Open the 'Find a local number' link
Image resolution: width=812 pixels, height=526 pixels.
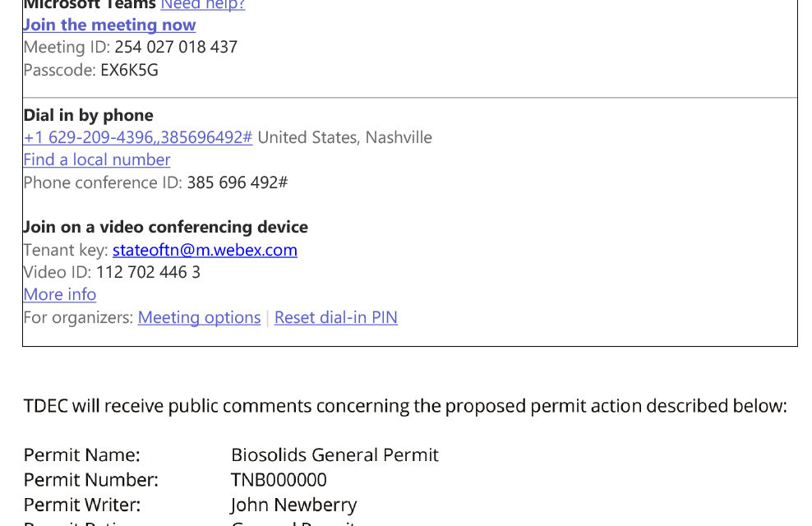coord(97,159)
